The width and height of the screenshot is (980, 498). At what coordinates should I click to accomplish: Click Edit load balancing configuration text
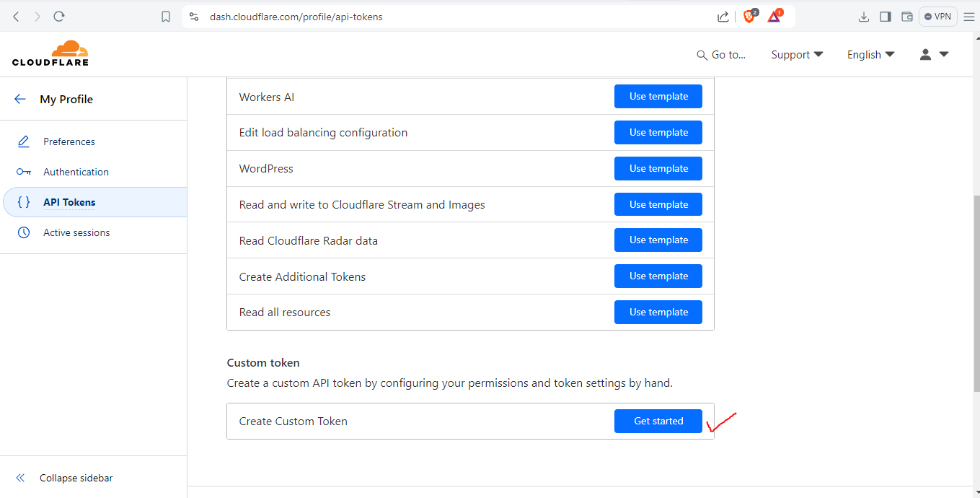[x=324, y=133]
